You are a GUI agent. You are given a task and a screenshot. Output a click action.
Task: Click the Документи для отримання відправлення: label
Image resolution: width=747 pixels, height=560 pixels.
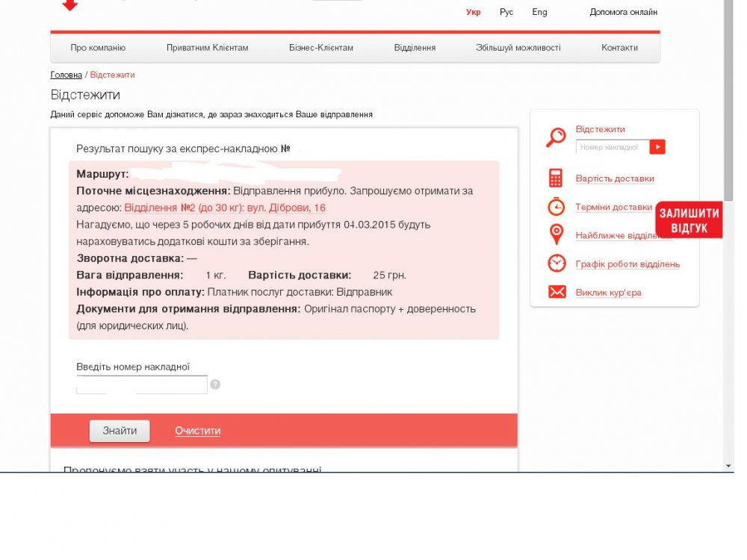coord(188,308)
